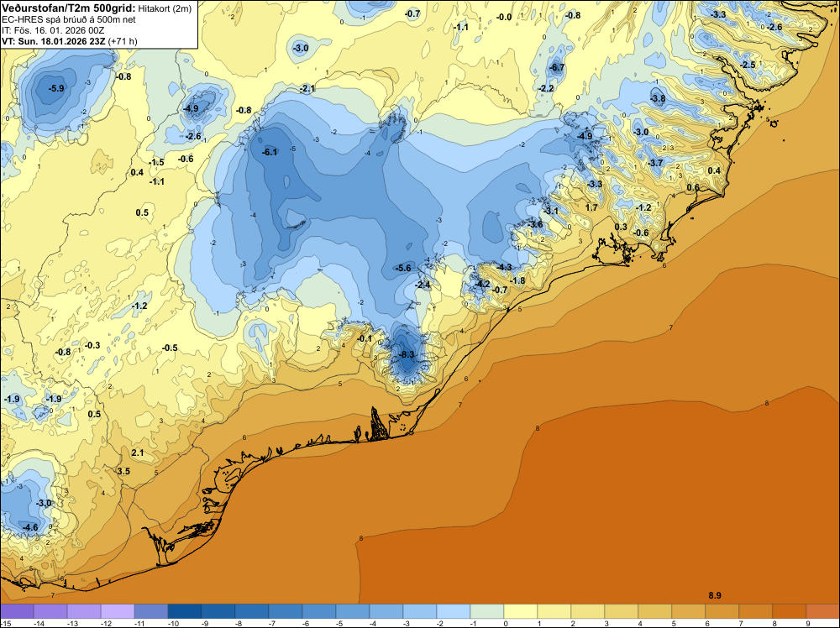This screenshot has width=840, height=628.
Task: Click the legend swatch between -1 and 0
Action: 487,611
